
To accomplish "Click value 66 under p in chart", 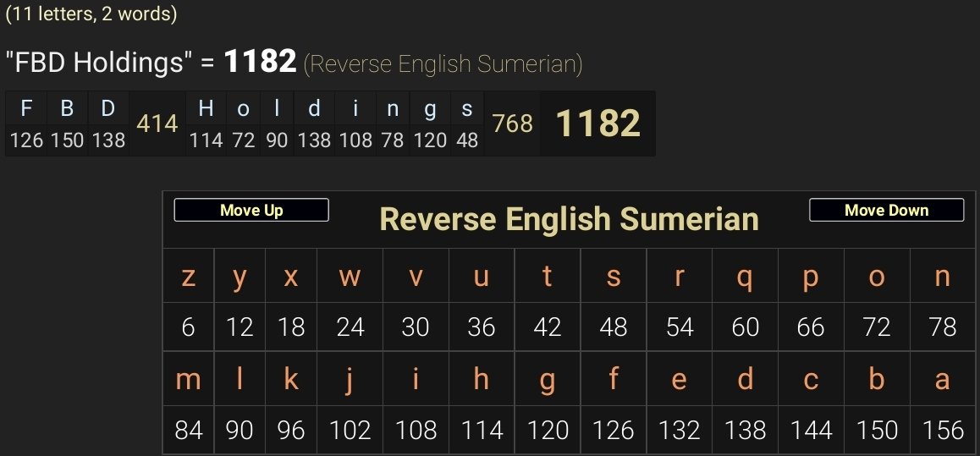I will (x=811, y=327).
